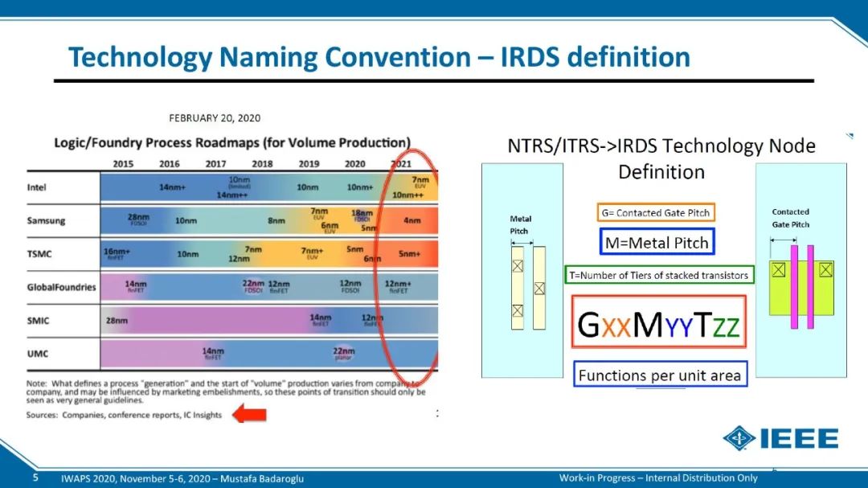Click GlobalFoundries' '14nm finFET' entry
Viewport: 868px width, 488px height.
(136, 286)
